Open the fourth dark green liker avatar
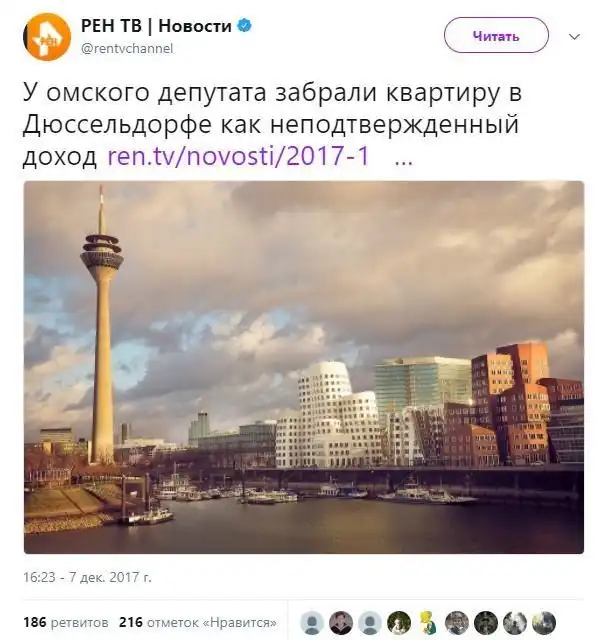This screenshot has width=608, height=640. 399,623
